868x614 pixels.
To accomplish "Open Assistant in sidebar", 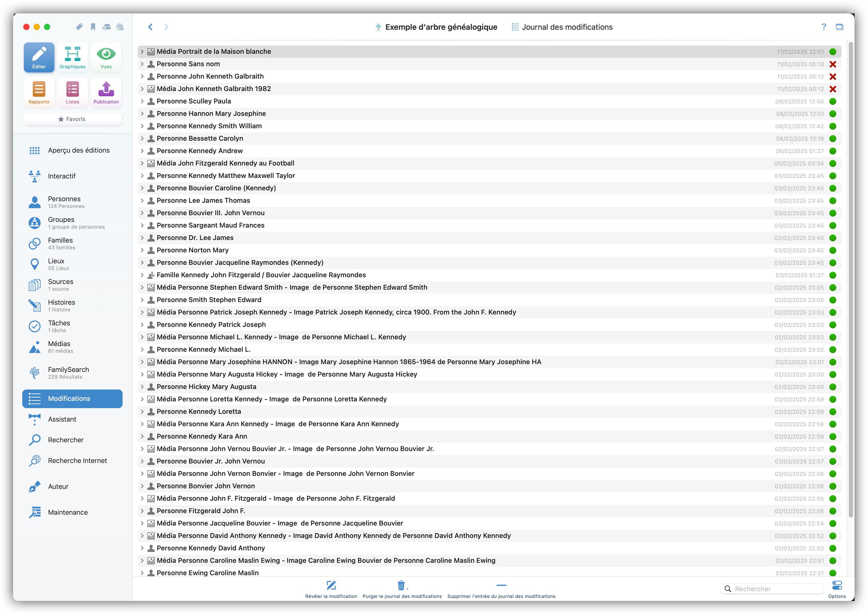I will [72, 419].
